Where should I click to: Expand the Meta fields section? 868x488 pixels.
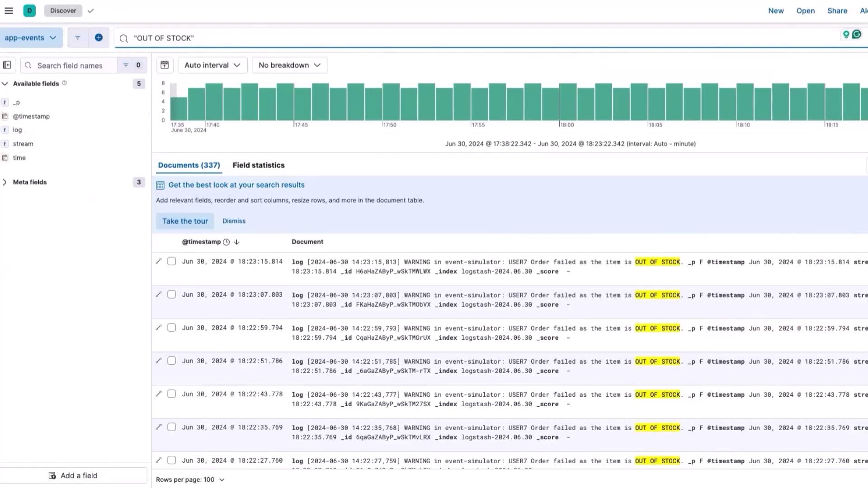click(x=30, y=182)
